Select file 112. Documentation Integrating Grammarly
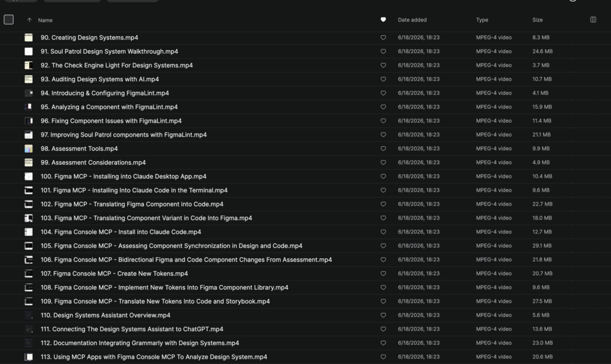The width and height of the screenshot is (611, 364). coord(140,343)
